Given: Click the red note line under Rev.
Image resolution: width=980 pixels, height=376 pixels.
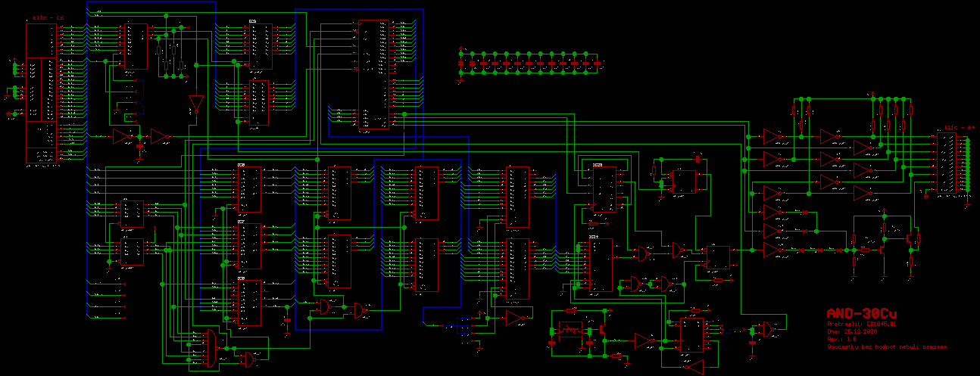Looking at the screenshot, I should (886, 346).
